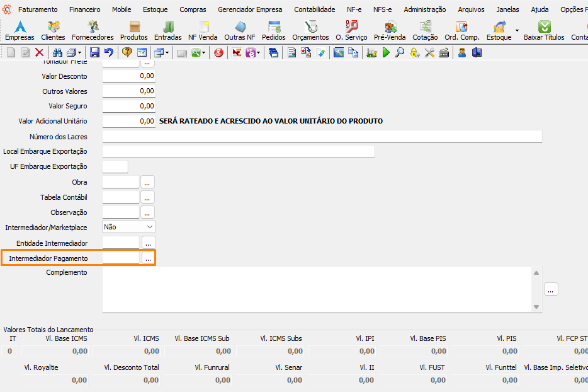
Task: Click the floppy disk save icon
Action: pyautogui.click(x=94, y=52)
